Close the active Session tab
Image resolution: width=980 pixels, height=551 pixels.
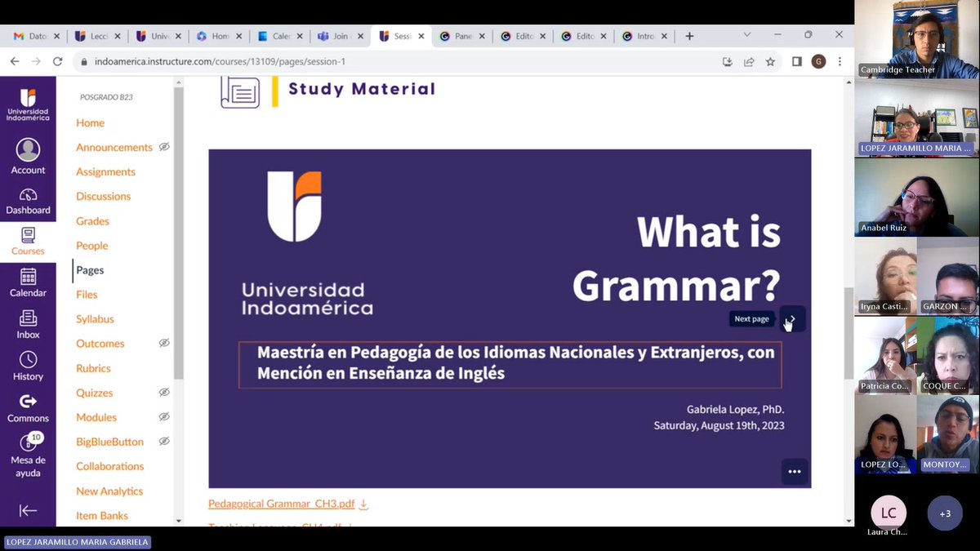pyautogui.click(x=422, y=36)
